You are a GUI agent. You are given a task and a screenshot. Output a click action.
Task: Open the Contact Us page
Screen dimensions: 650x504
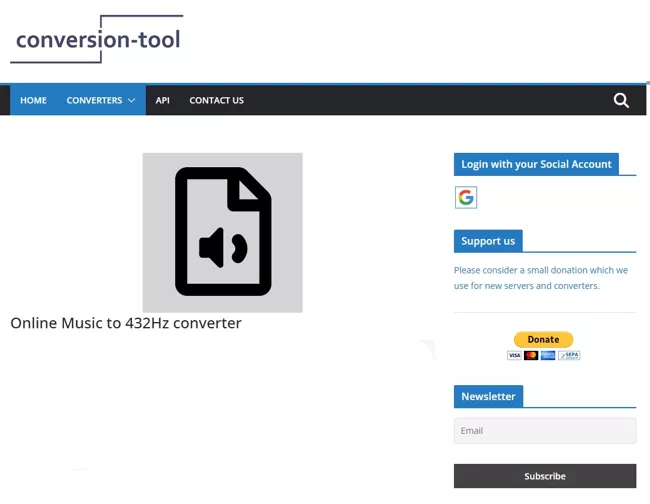pyautogui.click(x=216, y=100)
